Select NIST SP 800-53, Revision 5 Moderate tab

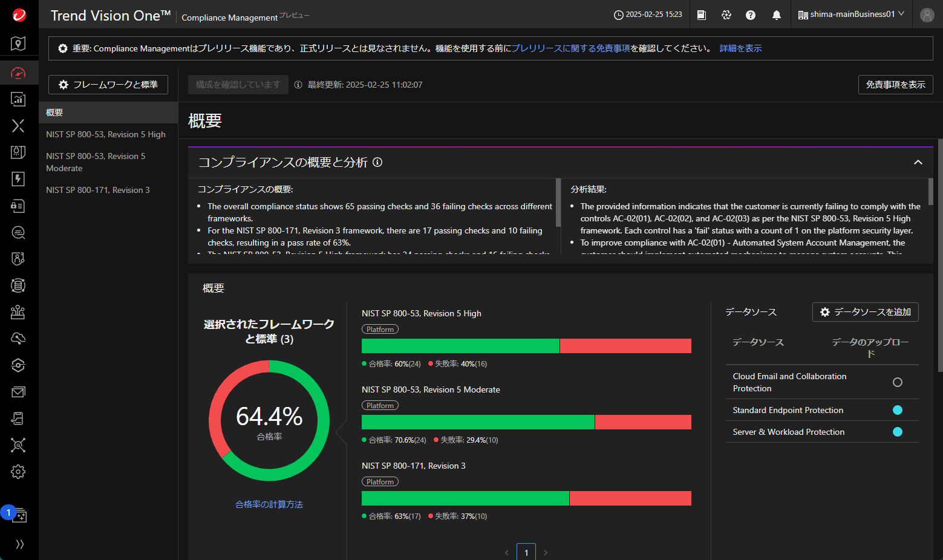tap(108, 162)
